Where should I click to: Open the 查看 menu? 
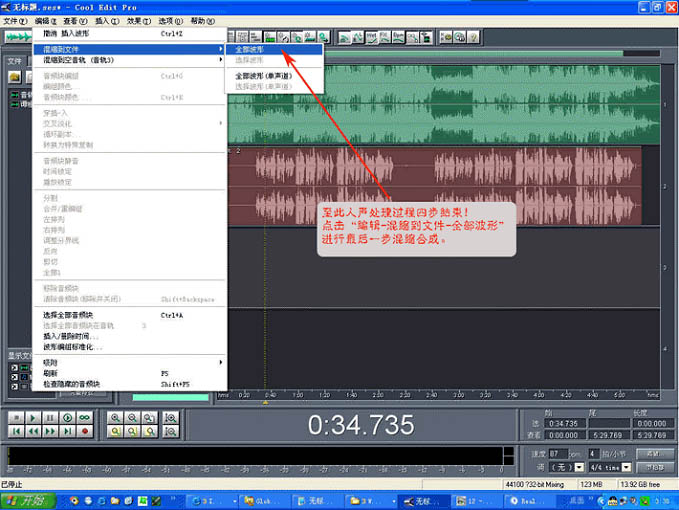(x=75, y=21)
